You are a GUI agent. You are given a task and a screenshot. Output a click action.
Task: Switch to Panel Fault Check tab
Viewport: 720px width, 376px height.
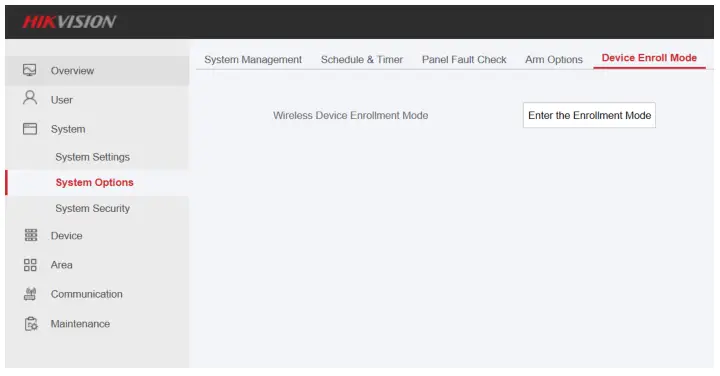pos(464,60)
